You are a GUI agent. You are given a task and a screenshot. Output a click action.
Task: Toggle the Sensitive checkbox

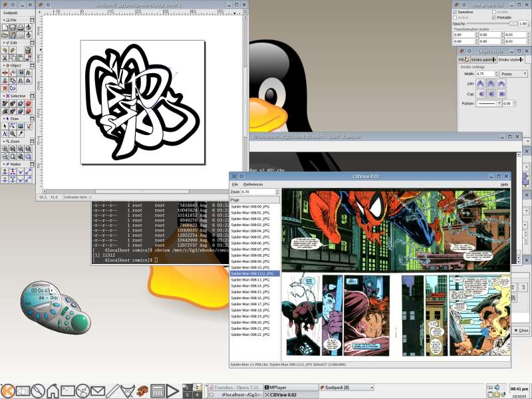coord(455,12)
